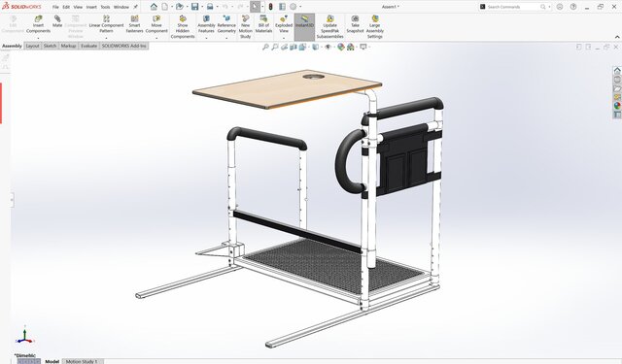Viewport: 622px width, 364px height.
Task: Open the Options gear icon
Action: pyautogui.click(x=294, y=7)
